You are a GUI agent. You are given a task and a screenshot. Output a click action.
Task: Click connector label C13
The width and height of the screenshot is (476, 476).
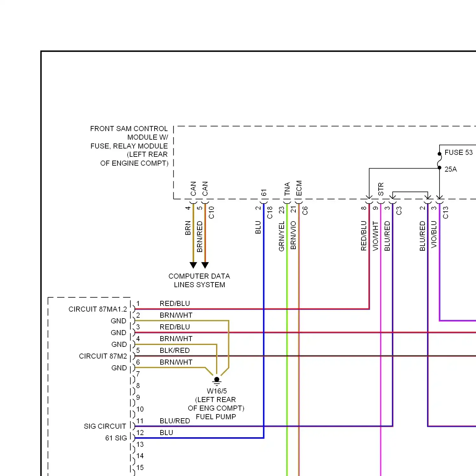pos(446,212)
